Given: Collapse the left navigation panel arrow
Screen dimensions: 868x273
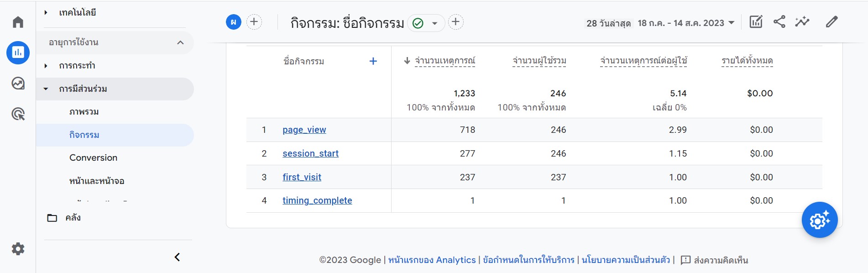Looking at the screenshot, I should tap(177, 257).
